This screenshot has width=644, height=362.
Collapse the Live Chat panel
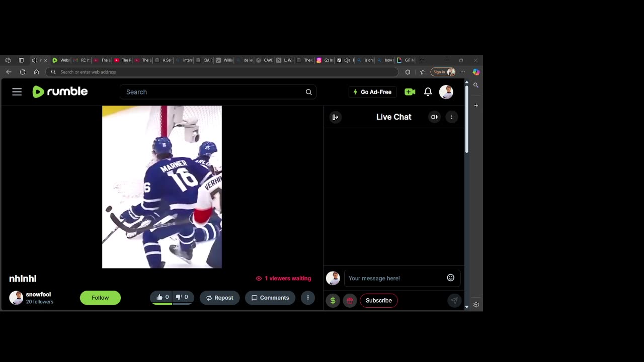click(x=335, y=117)
